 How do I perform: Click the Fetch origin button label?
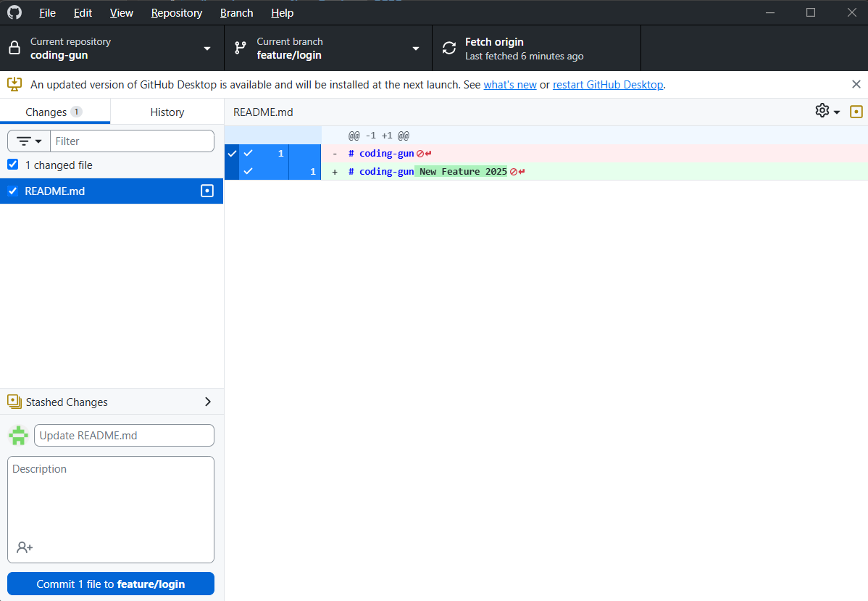[494, 42]
